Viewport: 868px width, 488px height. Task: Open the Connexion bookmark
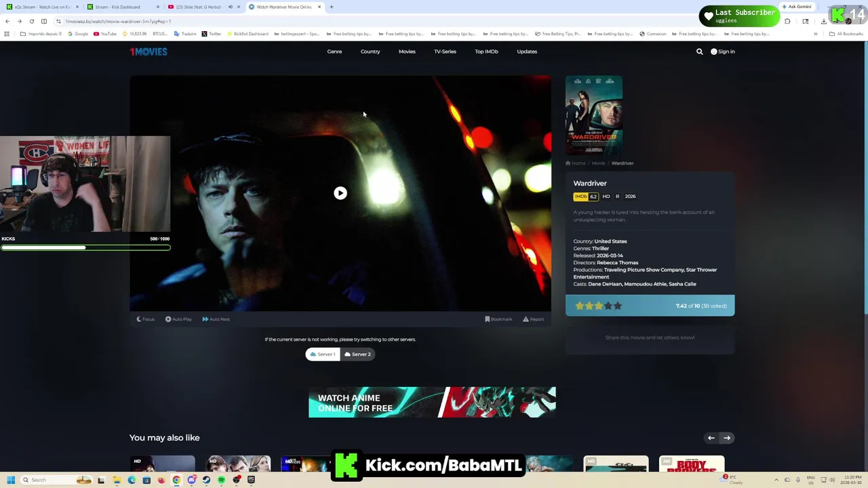point(652,34)
